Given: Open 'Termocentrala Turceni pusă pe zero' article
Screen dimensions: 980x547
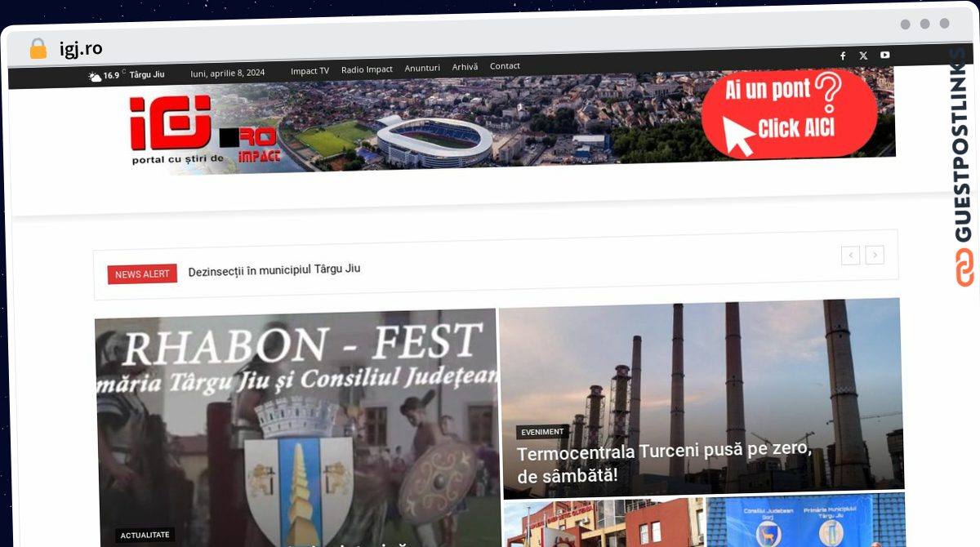Looking at the screenshot, I should point(665,462).
